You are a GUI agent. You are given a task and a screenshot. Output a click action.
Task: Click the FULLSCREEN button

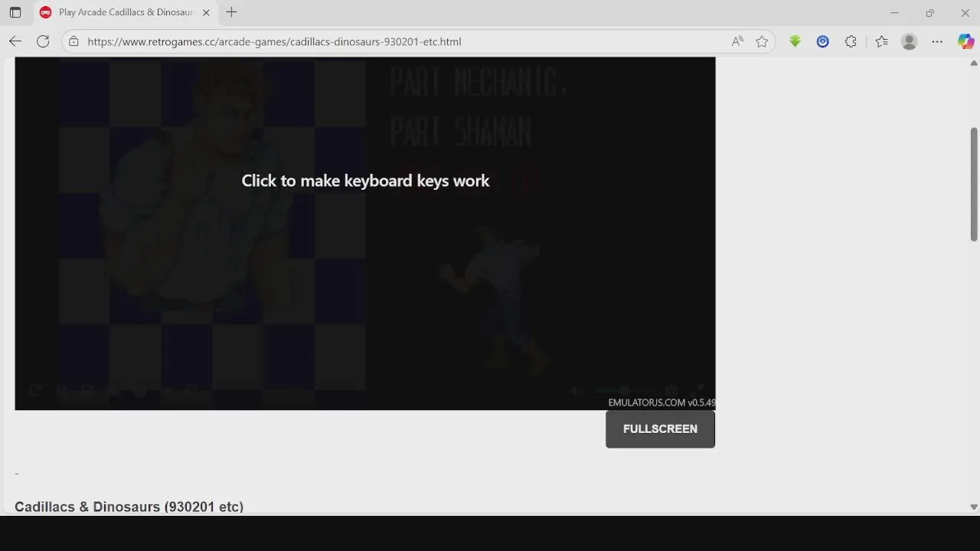(660, 429)
